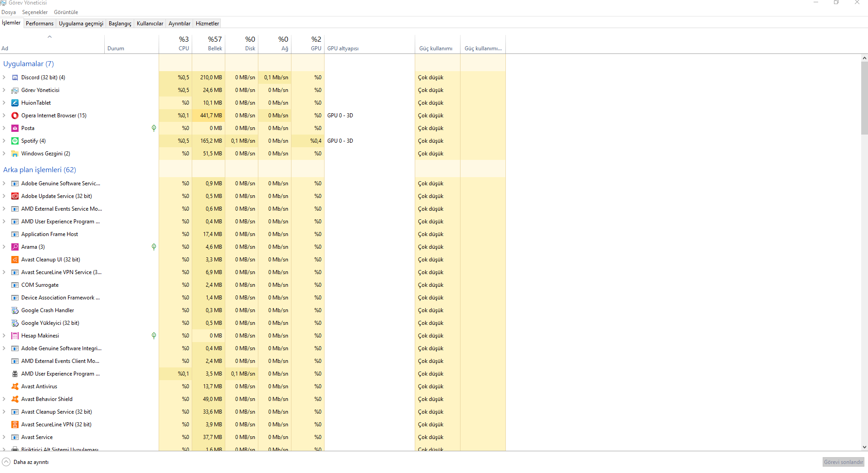Image resolution: width=868 pixels, height=473 pixels.
Task: Click the Spotify app icon
Action: click(x=15, y=141)
